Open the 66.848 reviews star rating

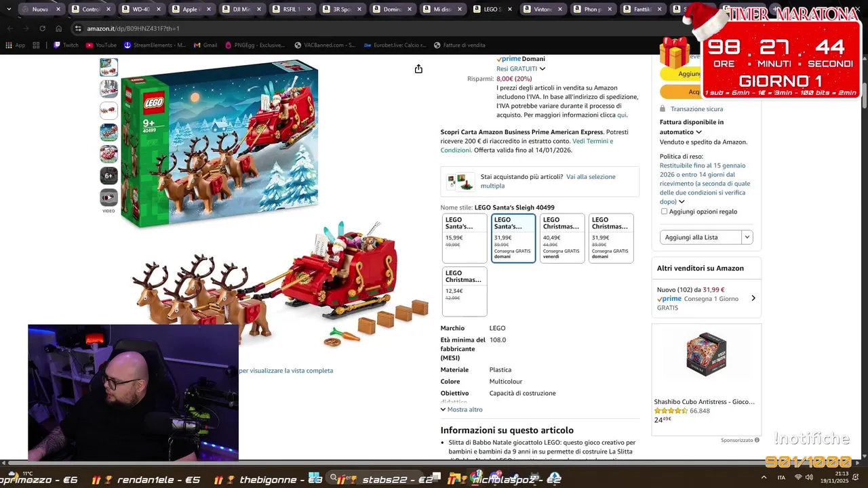coord(682,411)
